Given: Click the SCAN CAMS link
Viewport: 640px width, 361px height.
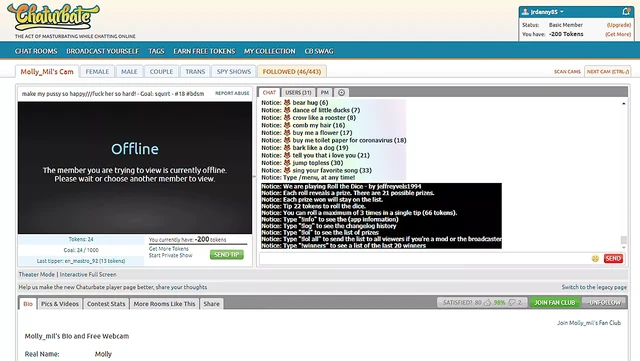Looking at the screenshot, I should click(x=567, y=71).
